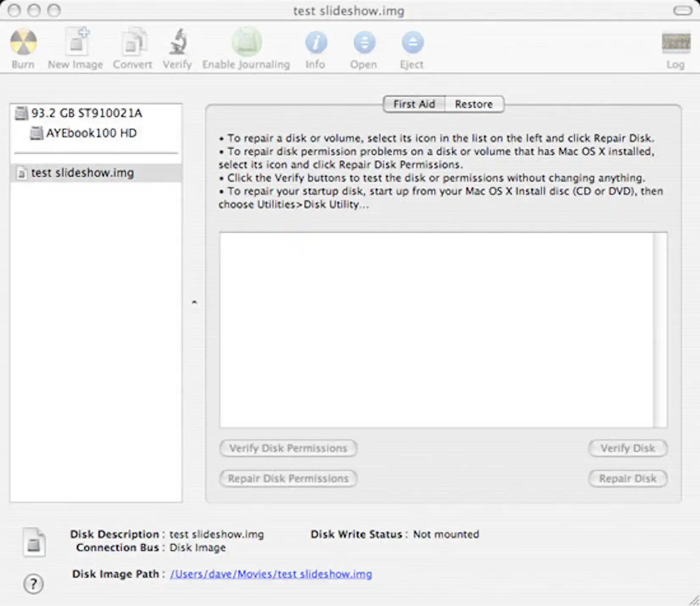
Task: Open the Info panel via the toolbar icon
Action: pos(316,42)
